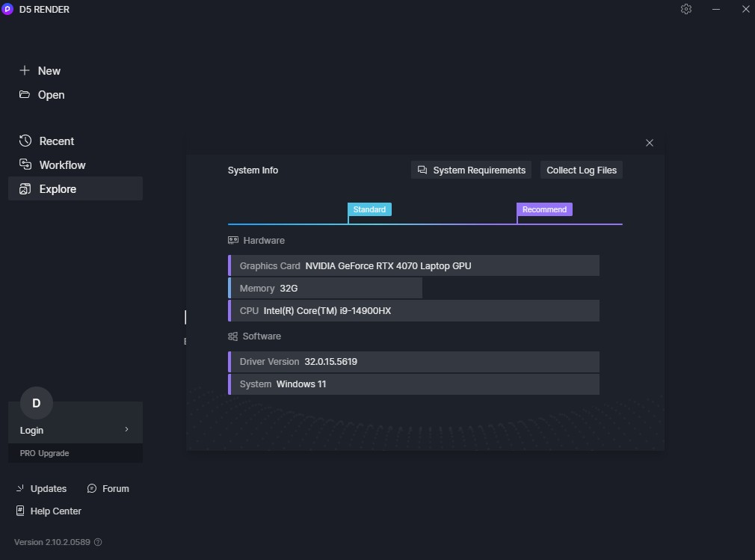
Task: Click Collect Log Files button
Action: [x=581, y=170]
